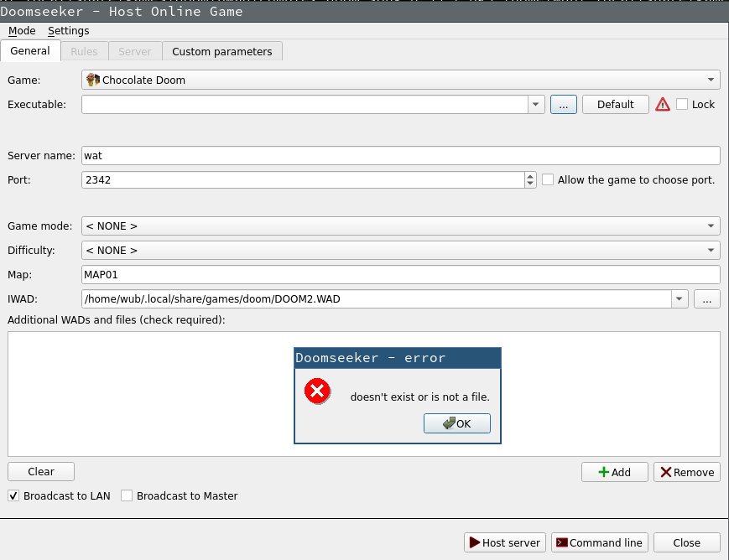Click the Server name input field
The image size is (729, 560).
tap(400, 156)
